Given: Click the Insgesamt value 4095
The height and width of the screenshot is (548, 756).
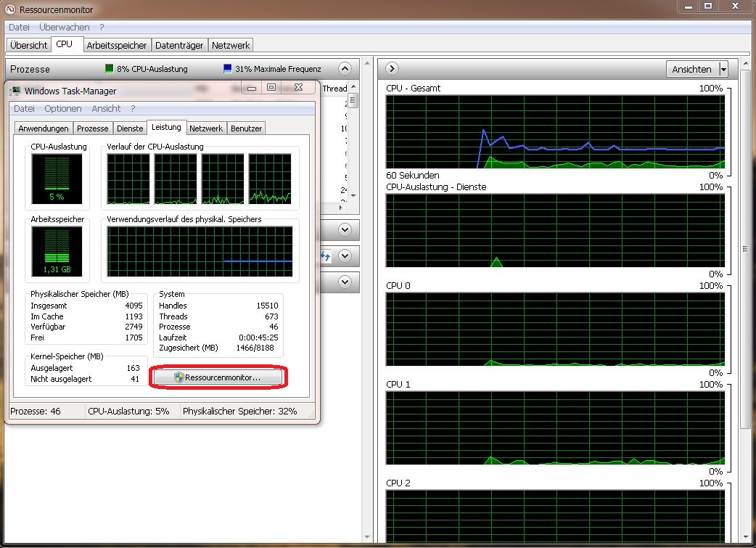Looking at the screenshot, I should coord(133,306).
